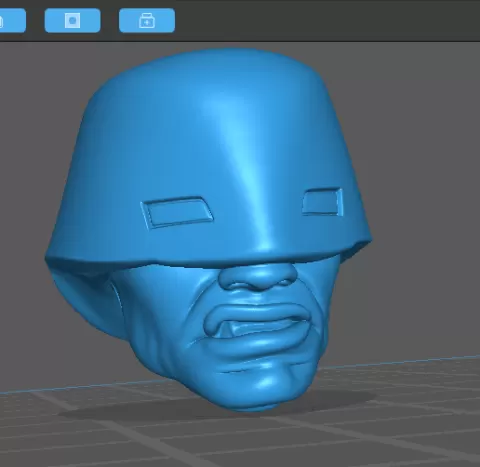Select the blue helmeted head model
480x467 pixels.
208,230
